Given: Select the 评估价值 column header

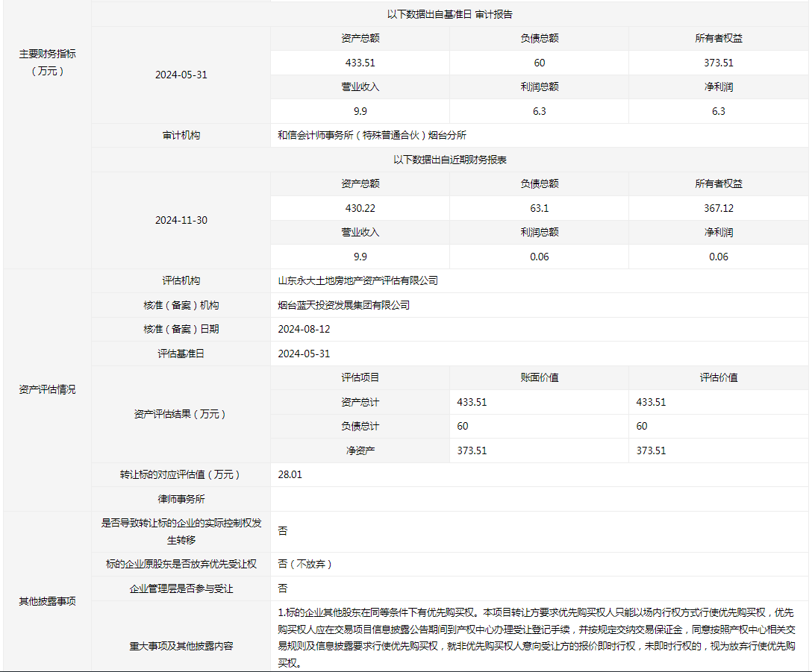Looking at the screenshot, I should pos(718,378).
